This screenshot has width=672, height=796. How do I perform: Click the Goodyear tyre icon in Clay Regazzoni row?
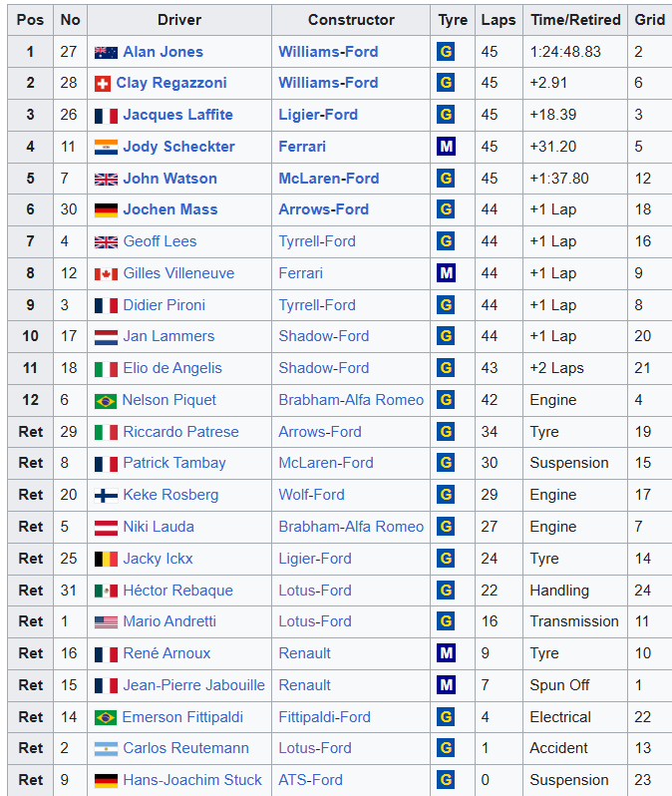(x=446, y=82)
